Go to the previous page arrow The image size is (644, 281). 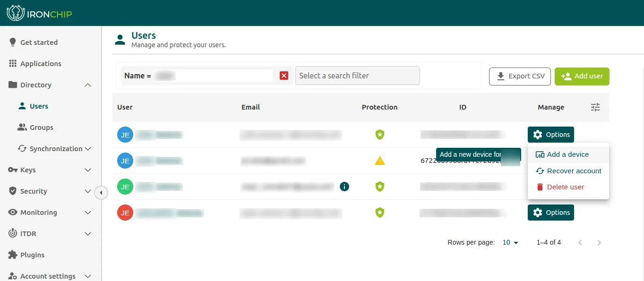[580, 243]
